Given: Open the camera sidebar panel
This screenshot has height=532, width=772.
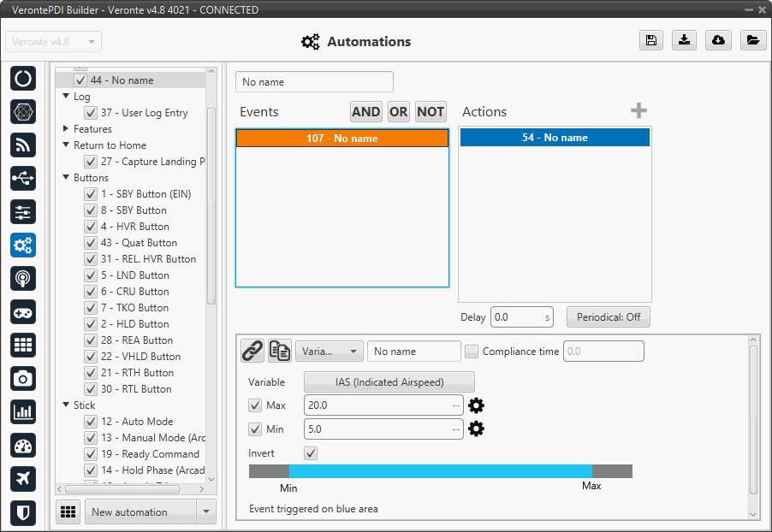Looking at the screenshot, I should pos(23,378).
